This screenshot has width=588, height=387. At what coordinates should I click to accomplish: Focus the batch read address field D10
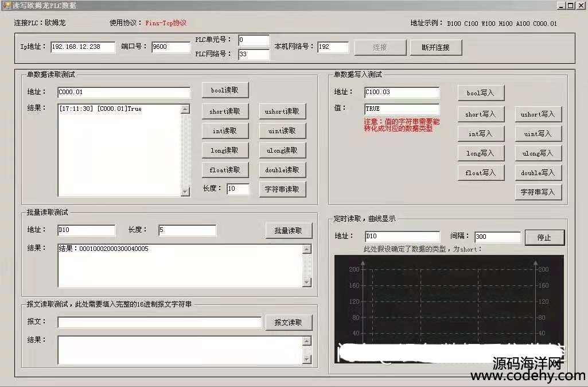pyautogui.click(x=86, y=230)
